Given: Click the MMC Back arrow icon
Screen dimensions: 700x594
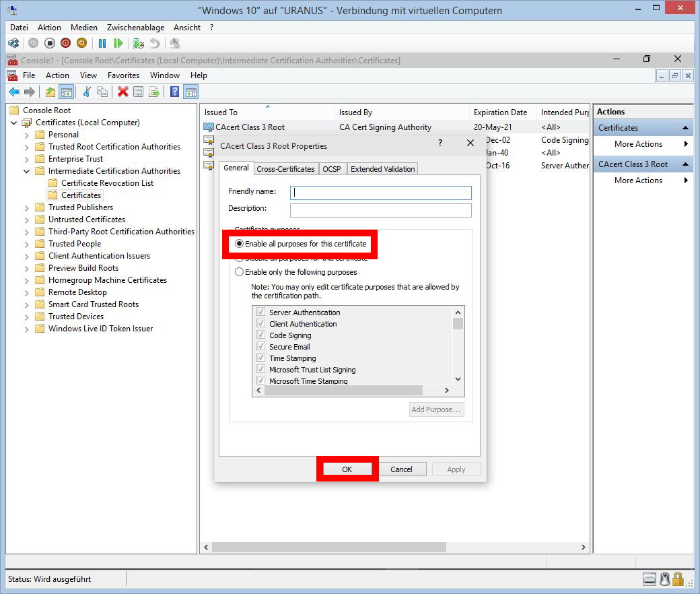Looking at the screenshot, I should click(x=14, y=92).
